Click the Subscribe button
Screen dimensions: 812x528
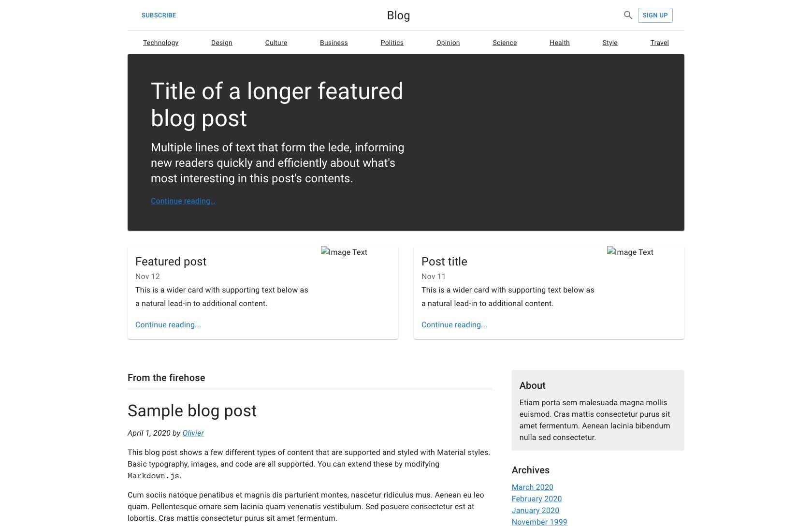point(159,15)
